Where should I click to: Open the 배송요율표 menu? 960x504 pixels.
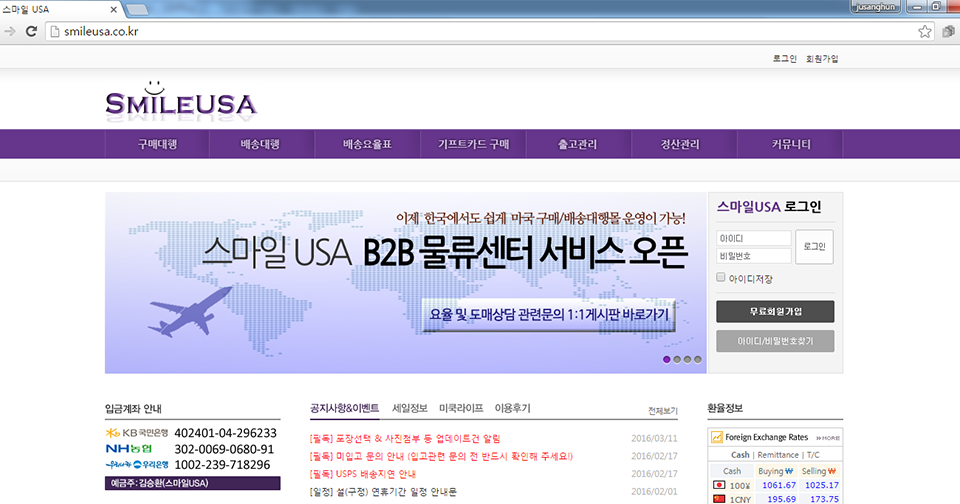(367, 144)
